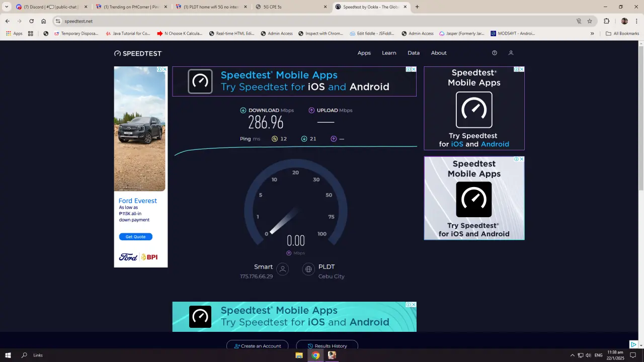Open the Chrome extensions puzzle icon

pos(606,21)
